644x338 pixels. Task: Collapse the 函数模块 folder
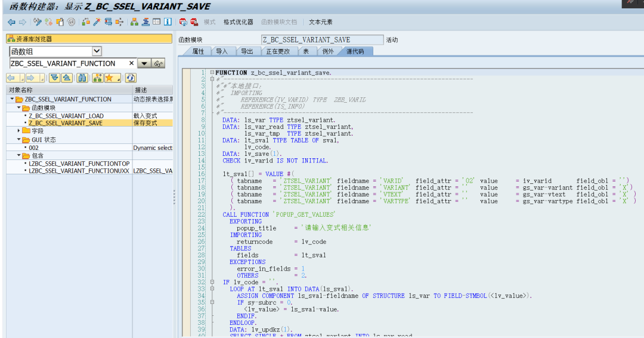(x=19, y=107)
